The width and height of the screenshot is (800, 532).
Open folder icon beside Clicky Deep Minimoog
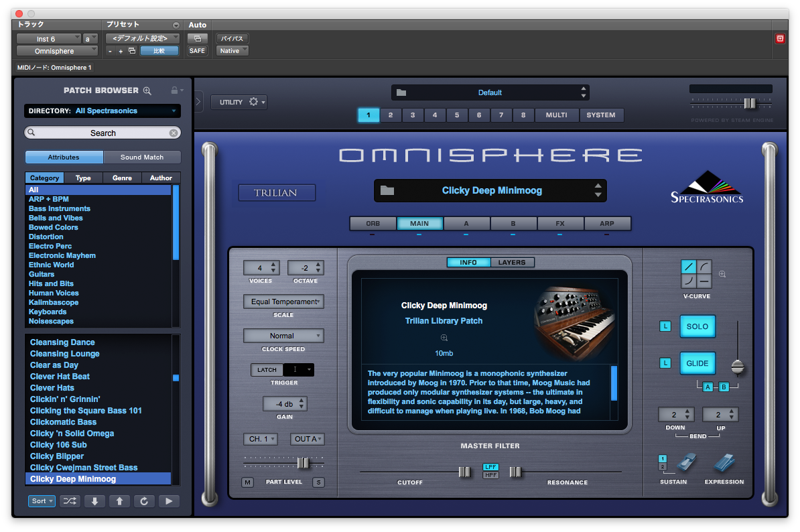pos(387,190)
